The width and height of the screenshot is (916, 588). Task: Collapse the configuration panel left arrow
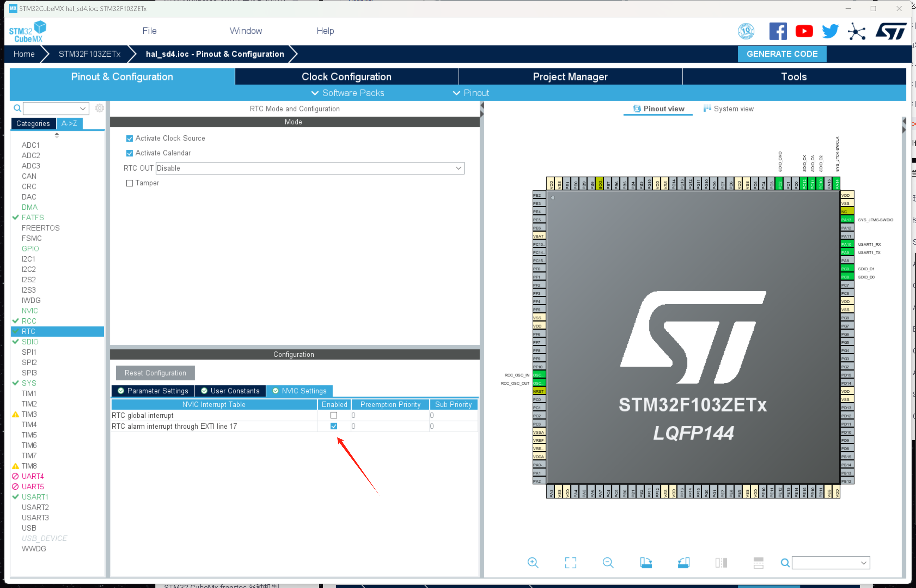482,105
